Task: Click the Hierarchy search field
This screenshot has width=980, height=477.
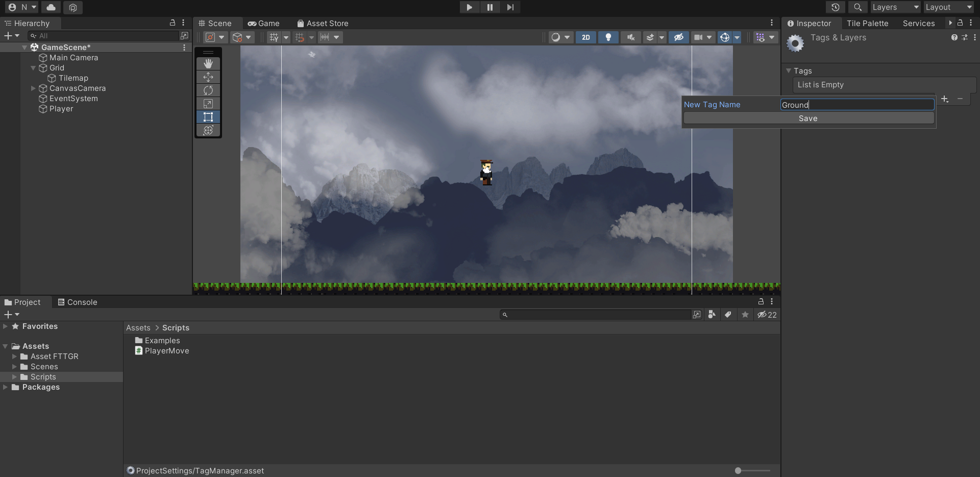Action: pyautogui.click(x=103, y=36)
